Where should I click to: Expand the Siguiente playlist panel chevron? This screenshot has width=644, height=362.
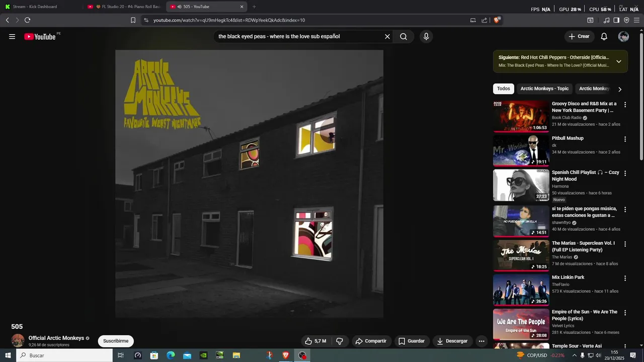click(619, 61)
